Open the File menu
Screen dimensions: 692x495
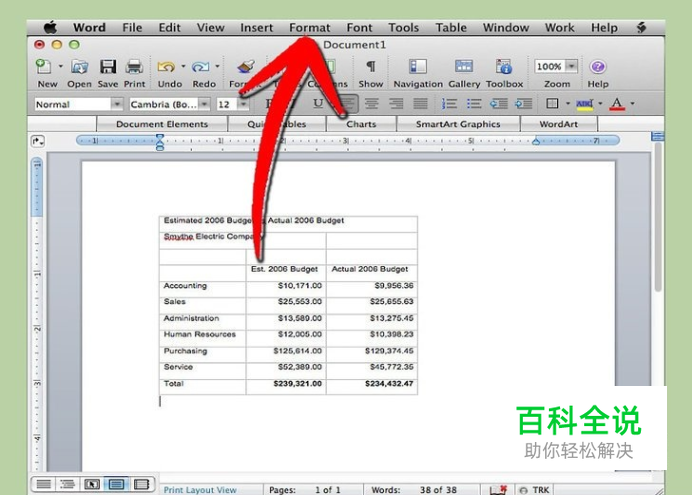tap(132, 27)
